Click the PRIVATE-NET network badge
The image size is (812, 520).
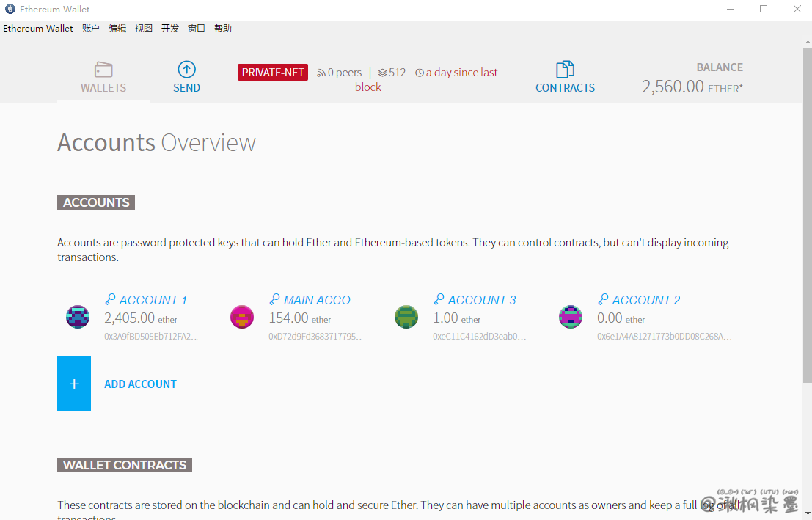tap(273, 73)
